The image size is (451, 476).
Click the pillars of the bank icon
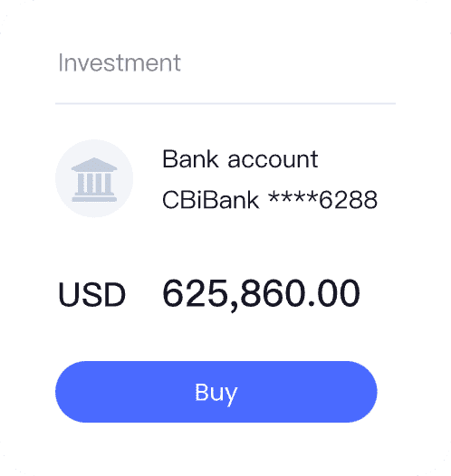click(94, 183)
